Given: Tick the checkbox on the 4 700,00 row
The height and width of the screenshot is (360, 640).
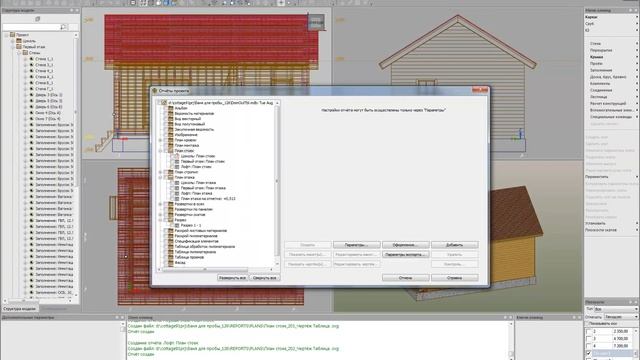Looking at the screenshot, I should [588, 339].
